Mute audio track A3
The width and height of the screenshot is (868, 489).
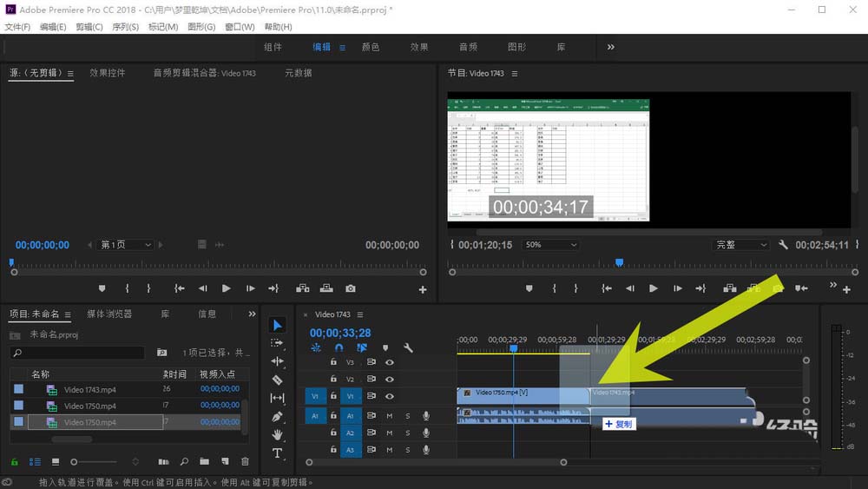(x=389, y=450)
